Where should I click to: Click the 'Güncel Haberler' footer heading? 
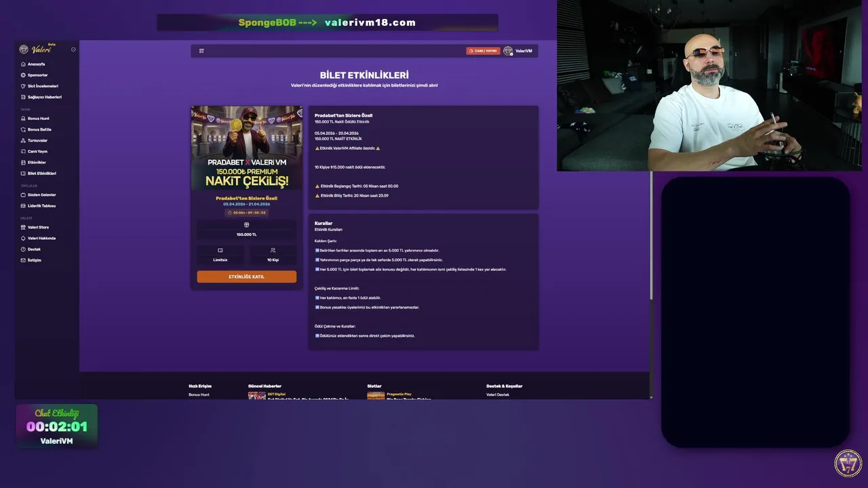point(264,386)
